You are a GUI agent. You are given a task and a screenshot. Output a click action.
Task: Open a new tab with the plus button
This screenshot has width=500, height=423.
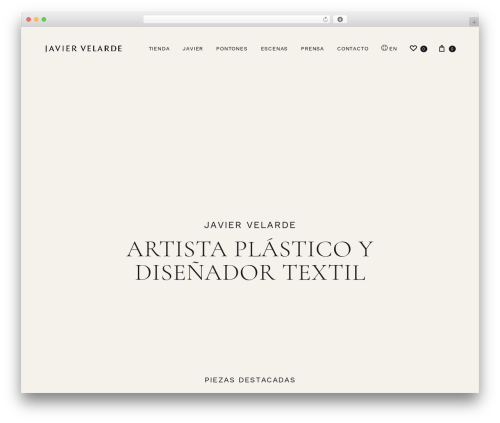(x=474, y=22)
